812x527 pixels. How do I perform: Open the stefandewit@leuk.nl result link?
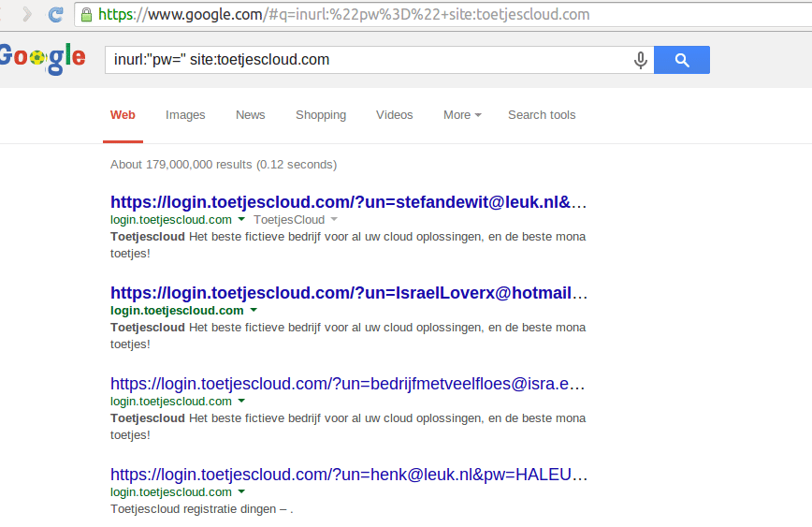coord(349,202)
